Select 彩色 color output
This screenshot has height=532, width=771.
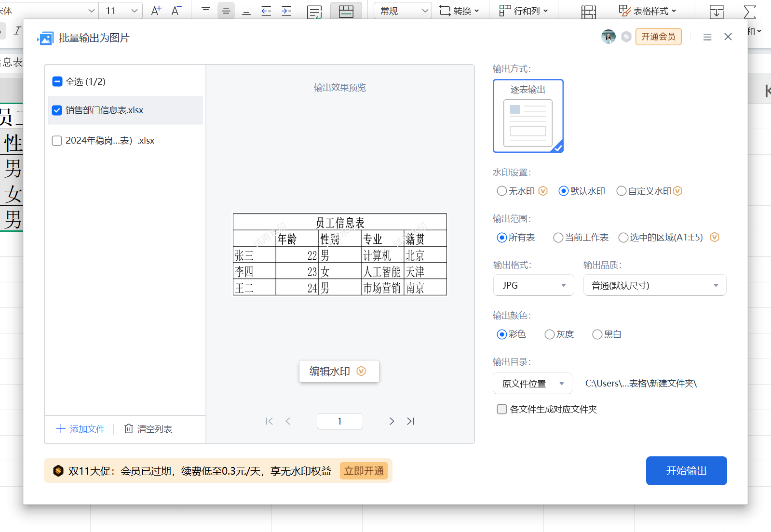pos(502,334)
